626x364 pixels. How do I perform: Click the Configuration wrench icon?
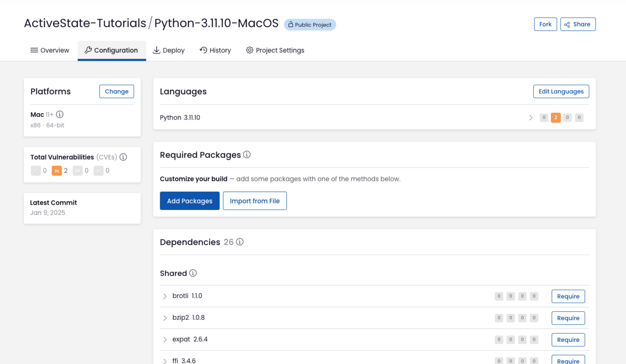pos(88,50)
